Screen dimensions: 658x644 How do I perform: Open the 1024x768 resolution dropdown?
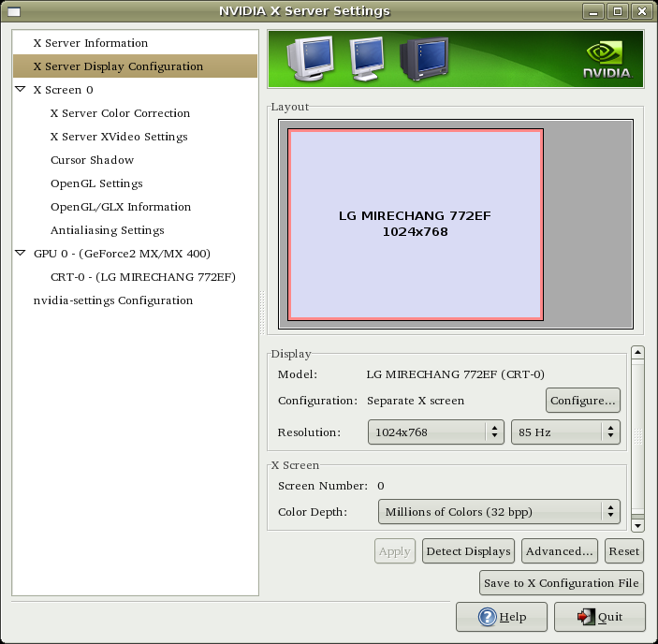tap(435, 432)
